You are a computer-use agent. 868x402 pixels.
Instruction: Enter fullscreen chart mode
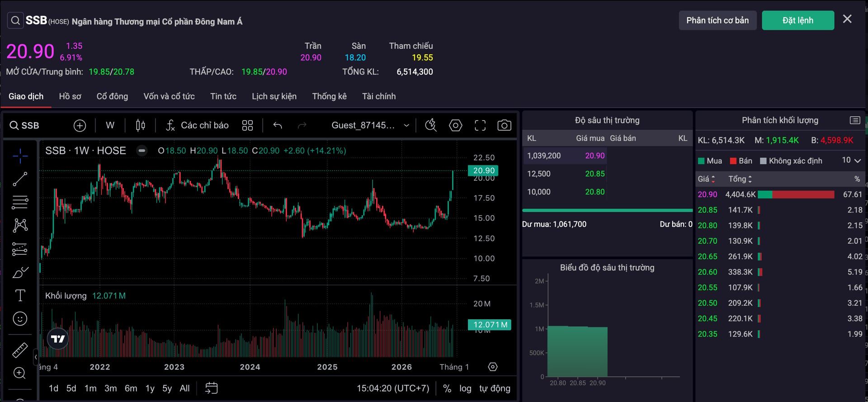click(x=480, y=125)
